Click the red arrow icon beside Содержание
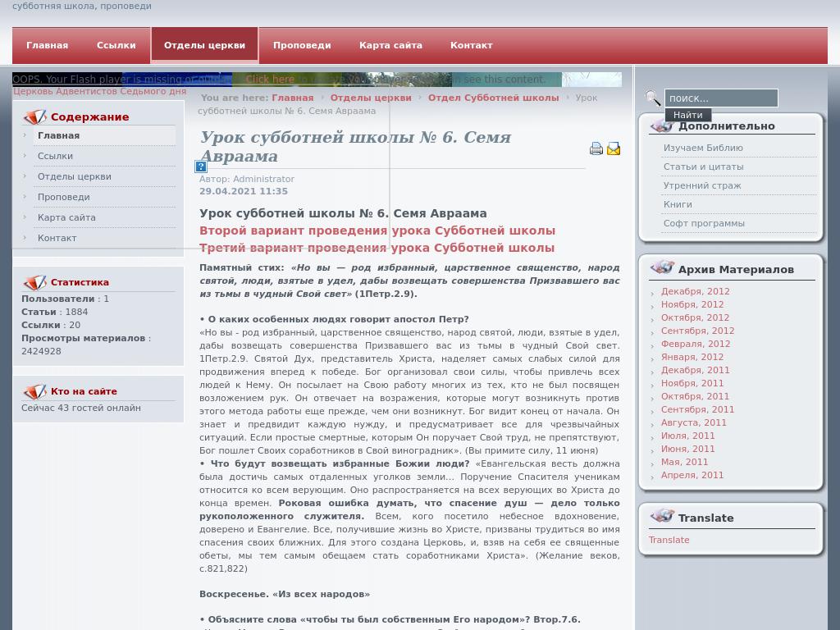Image resolution: width=840 pixels, height=630 pixels. pyautogui.click(x=35, y=116)
